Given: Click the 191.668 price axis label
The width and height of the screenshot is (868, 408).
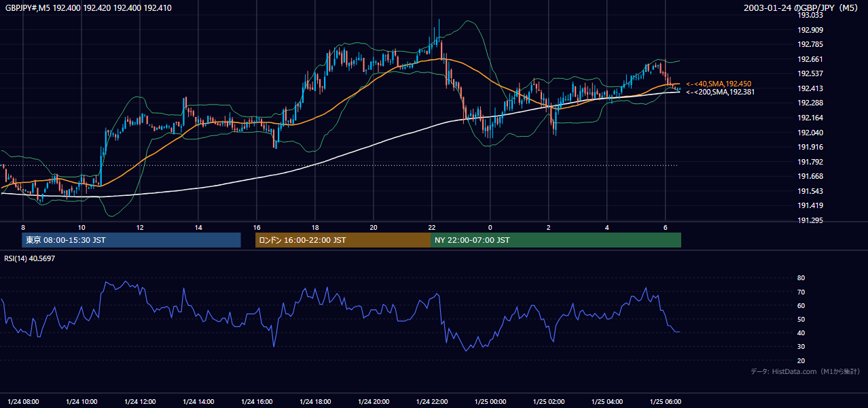Looking at the screenshot, I should pos(810,176).
